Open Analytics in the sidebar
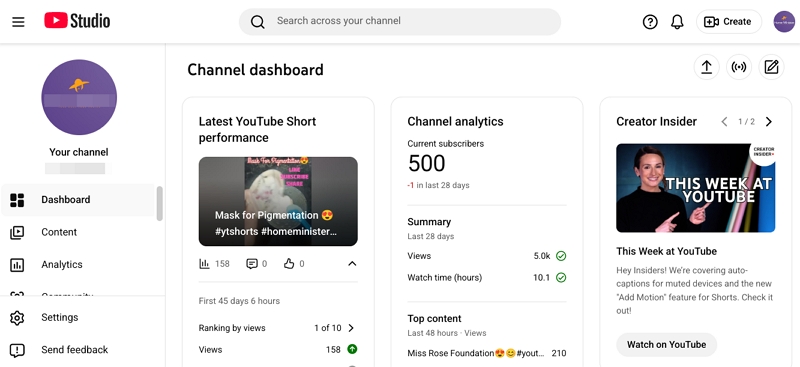Screen dimensions: 800x367 click(x=78, y=264)
